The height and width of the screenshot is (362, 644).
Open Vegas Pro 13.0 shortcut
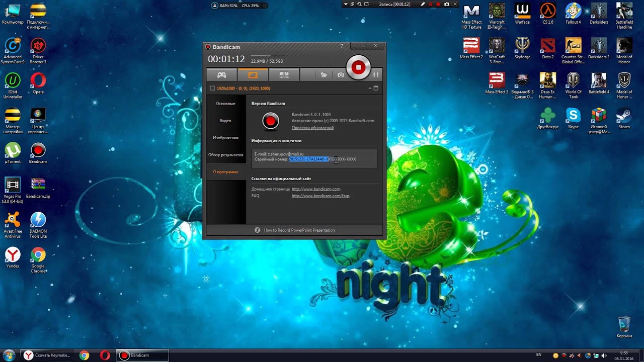coord(13,190)
